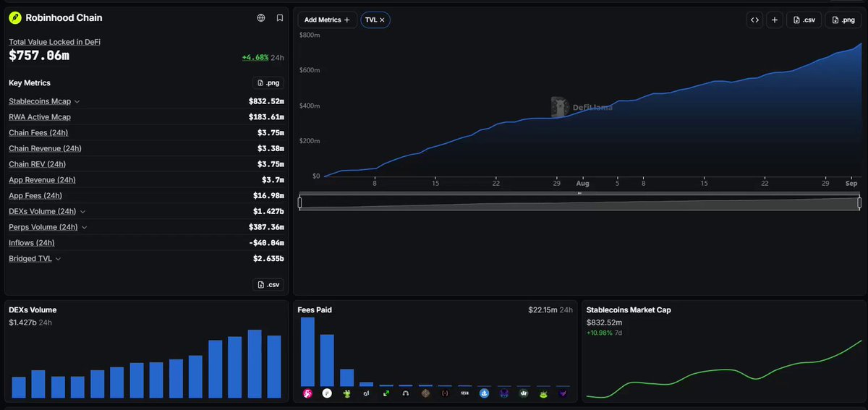Click the $2.635b Bridged TVL value
868x410 pixels.
(x=268, y=259)
